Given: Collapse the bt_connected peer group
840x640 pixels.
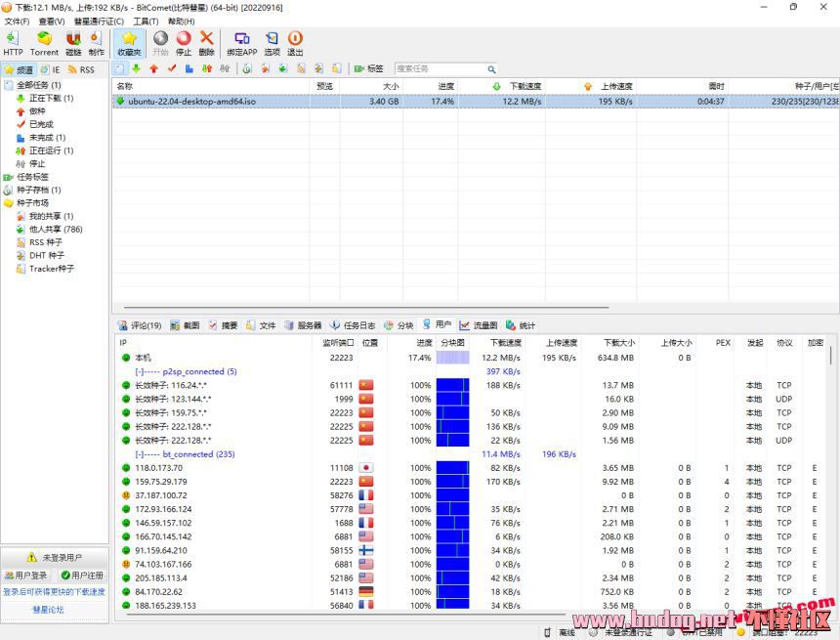Looking at the screenshot, I should pos(140,454).
